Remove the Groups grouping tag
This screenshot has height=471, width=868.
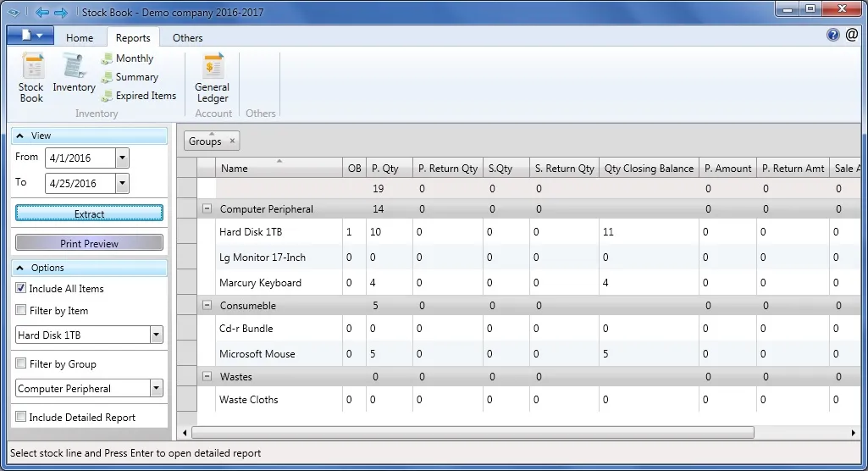tap(233, 141)
